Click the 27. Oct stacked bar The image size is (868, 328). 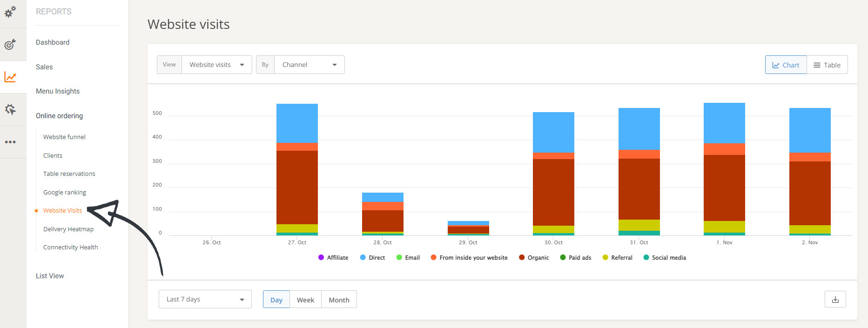tap(297, 186)
